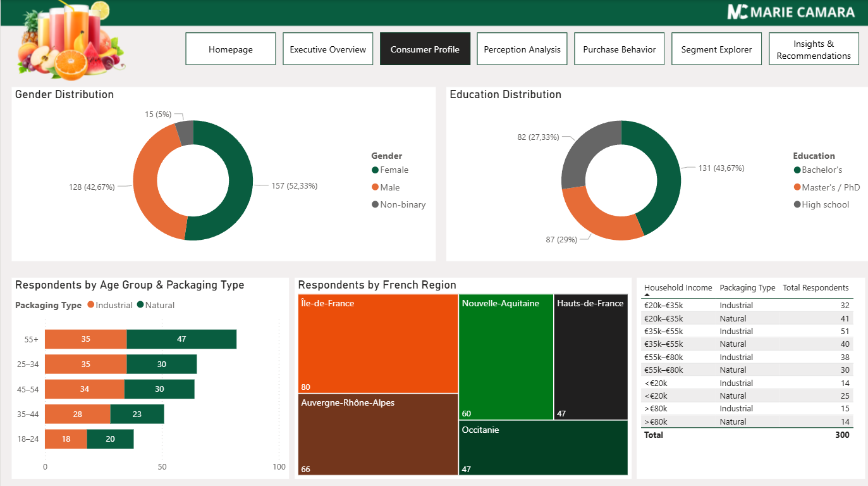Open the Purchase Behavior page

coord(619,49)
